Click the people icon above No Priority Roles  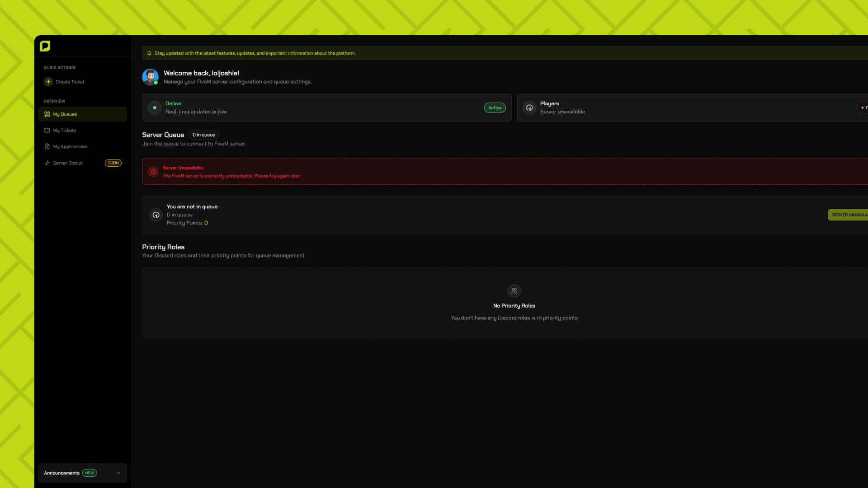514,291
